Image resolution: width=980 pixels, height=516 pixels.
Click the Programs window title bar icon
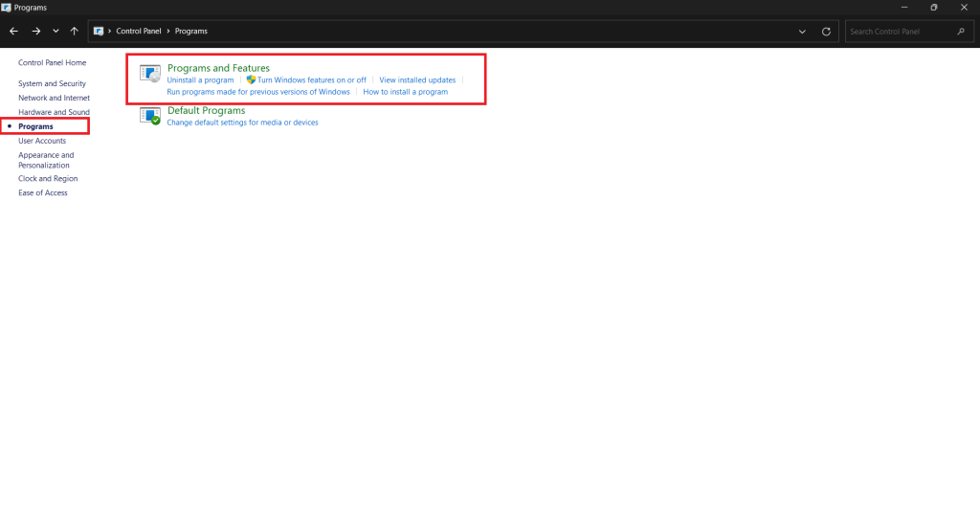click(x=7, y=8)
